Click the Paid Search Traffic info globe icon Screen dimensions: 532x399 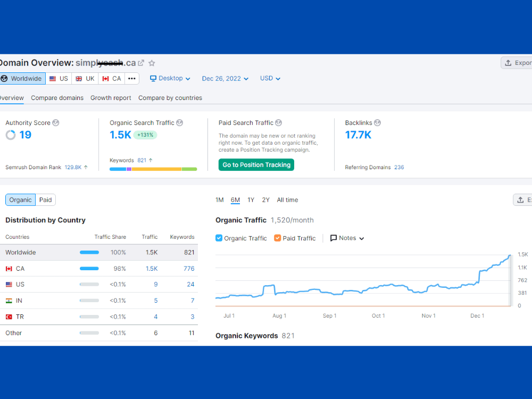279,123
